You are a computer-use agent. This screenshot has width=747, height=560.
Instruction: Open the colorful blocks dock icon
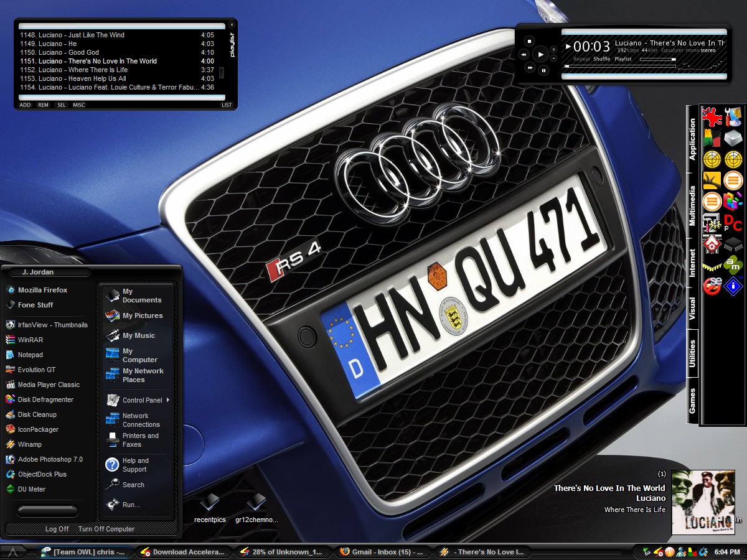click(x=733, y=201)
